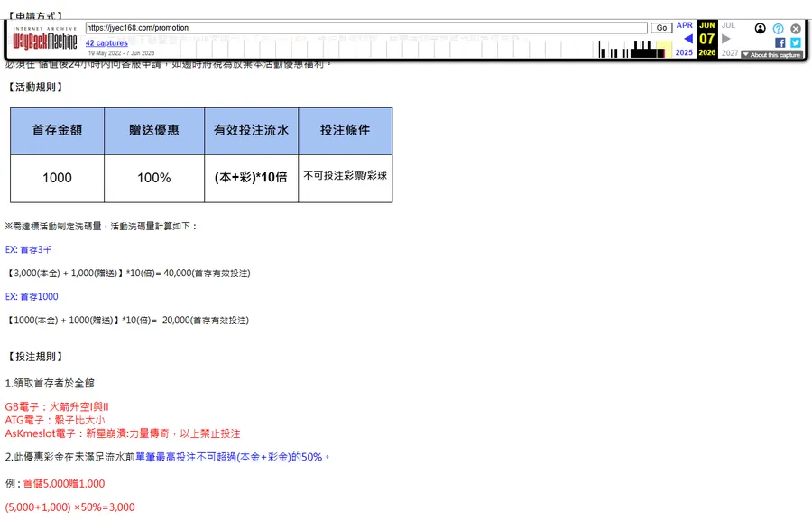Share capture on Facebook icon
Screen dimensions: 812x521
tap(780, 42)
